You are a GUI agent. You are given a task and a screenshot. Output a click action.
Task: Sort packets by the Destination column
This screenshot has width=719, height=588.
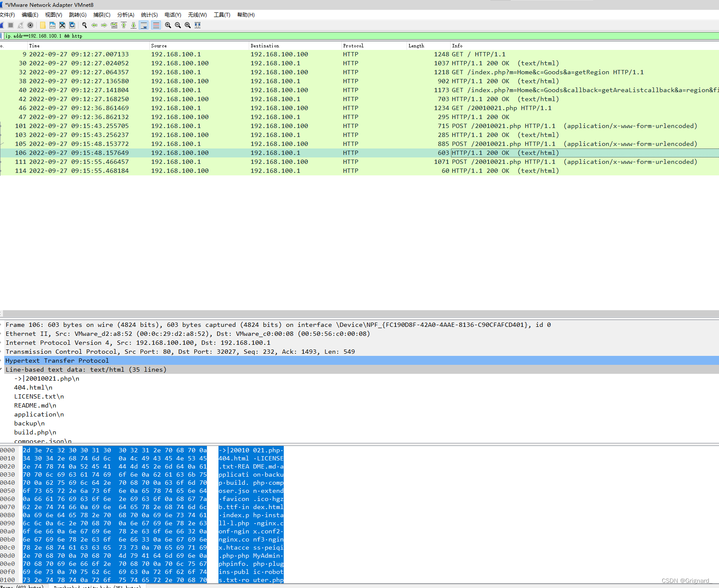click(x=295, y=46)
